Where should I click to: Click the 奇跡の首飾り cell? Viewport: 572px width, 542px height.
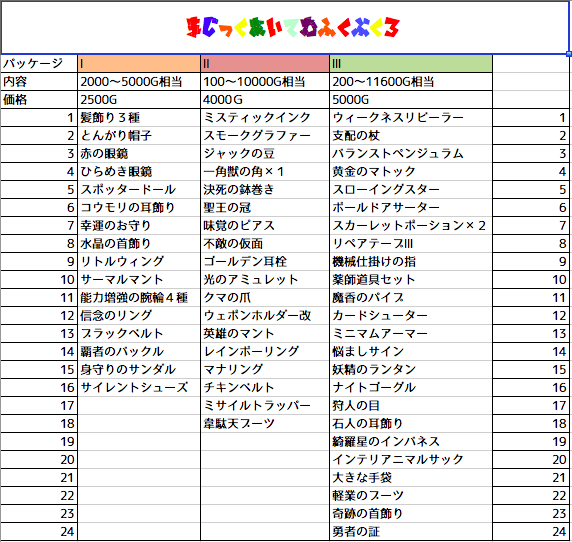[411, 514]
